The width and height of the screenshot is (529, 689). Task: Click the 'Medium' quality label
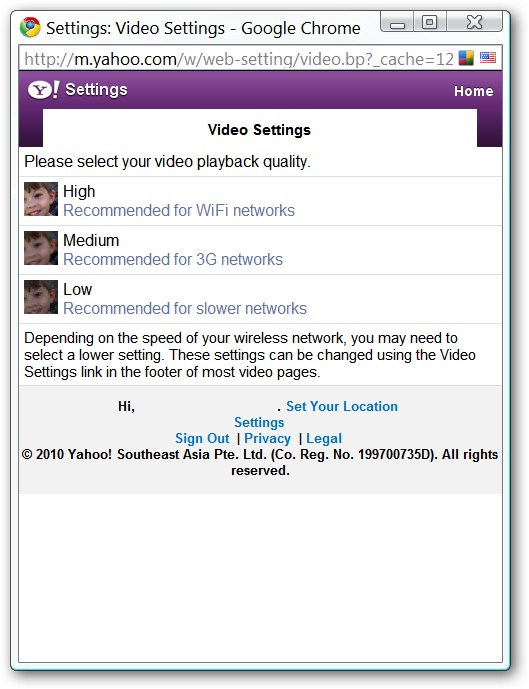pos(91,240)
